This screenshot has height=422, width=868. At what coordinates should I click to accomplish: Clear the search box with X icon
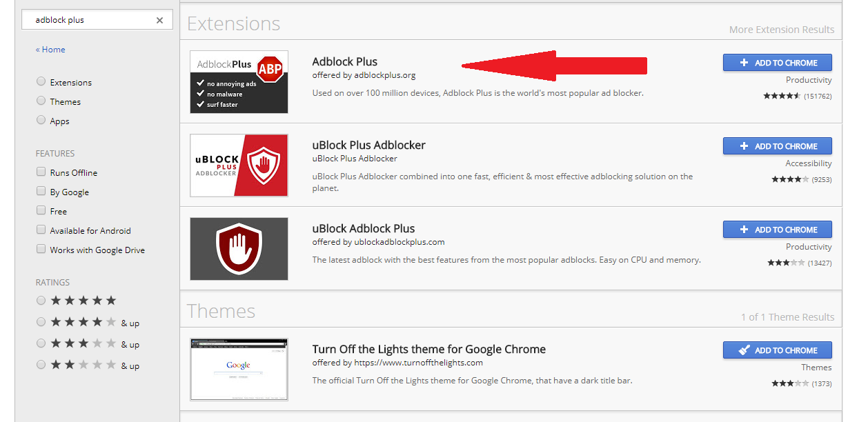[159, 20]
